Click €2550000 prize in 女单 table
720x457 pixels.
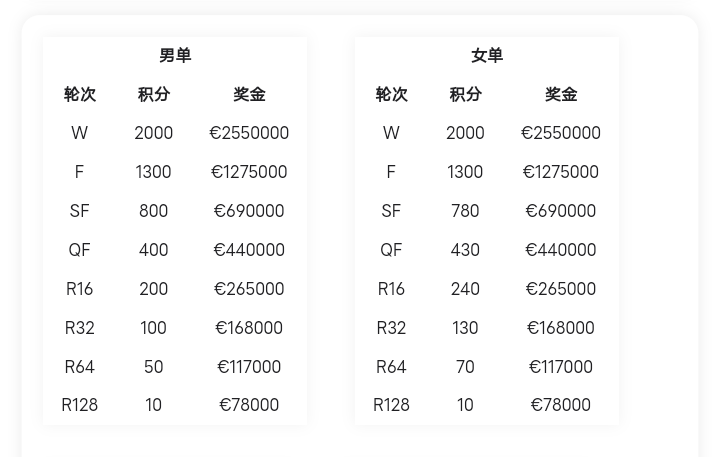tap(561, 133)
